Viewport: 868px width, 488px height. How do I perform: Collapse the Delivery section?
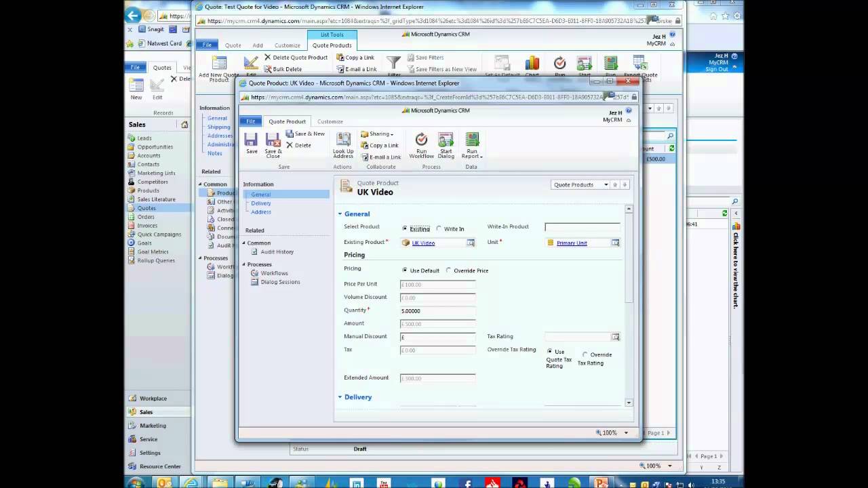pyautogui.click(x=340, y=397)
